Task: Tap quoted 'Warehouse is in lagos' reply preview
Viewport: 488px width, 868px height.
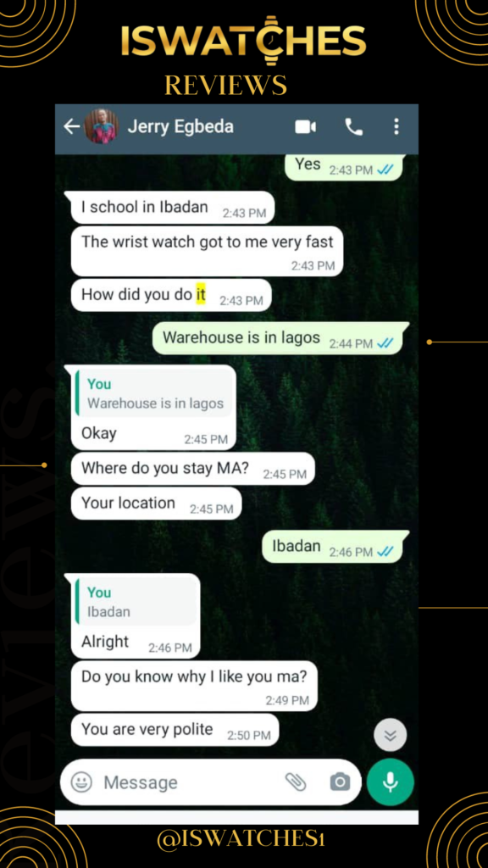Action: pos(154,393)
